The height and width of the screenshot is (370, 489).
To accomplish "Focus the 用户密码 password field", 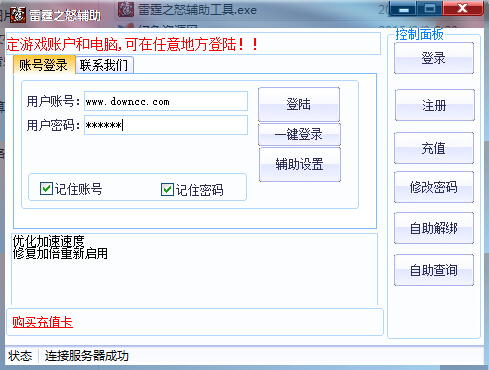I will coord(166,125).
